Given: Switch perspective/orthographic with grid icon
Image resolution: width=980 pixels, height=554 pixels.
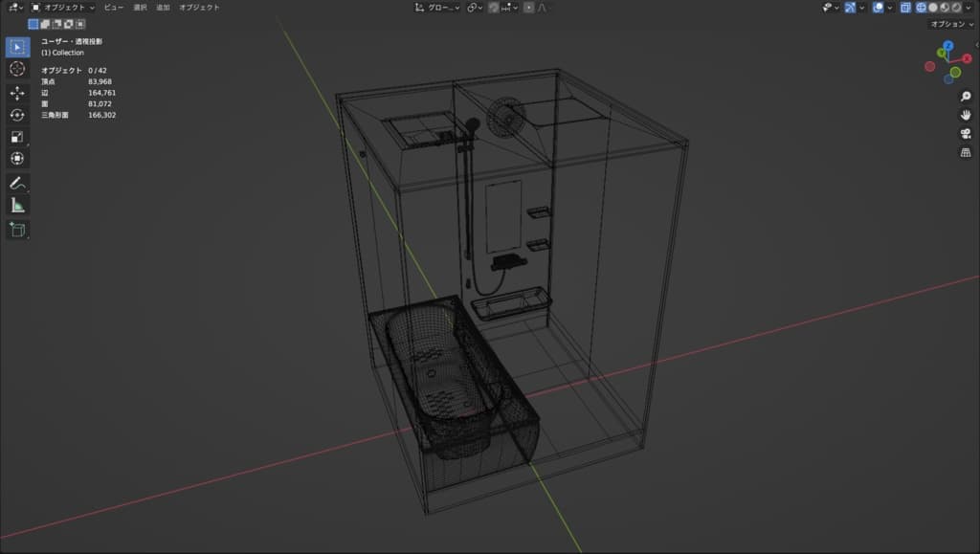Looking at the screenshot, I should (966, 152).
